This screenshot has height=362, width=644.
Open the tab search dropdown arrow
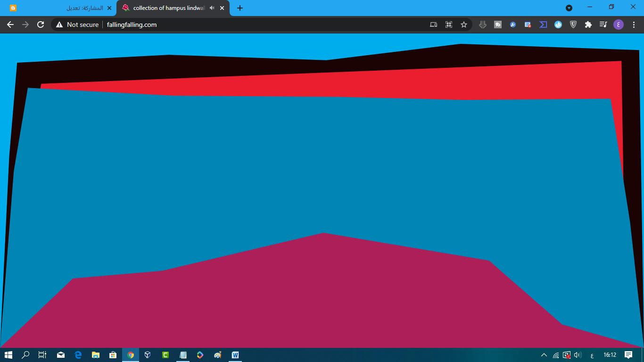tap(569, 8)
